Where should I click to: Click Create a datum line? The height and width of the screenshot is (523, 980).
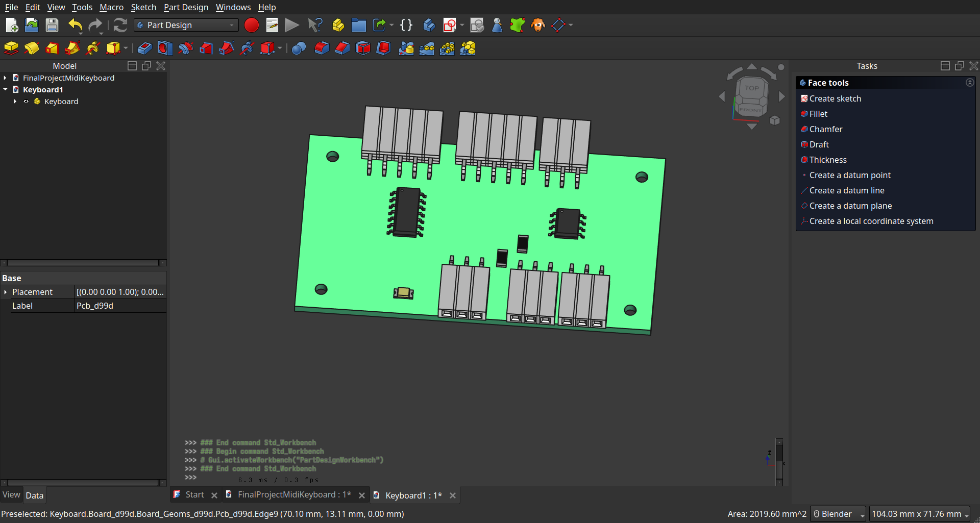(x=847, y=190)
